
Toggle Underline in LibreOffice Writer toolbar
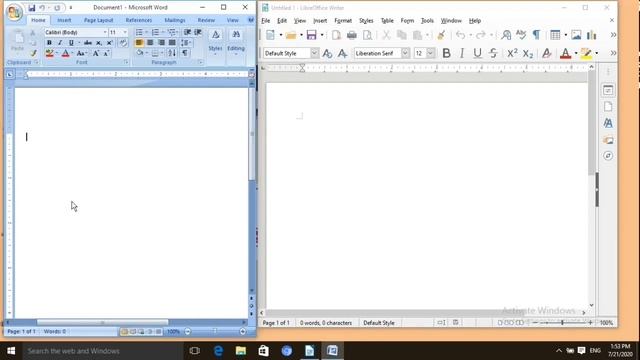point(477,53)
